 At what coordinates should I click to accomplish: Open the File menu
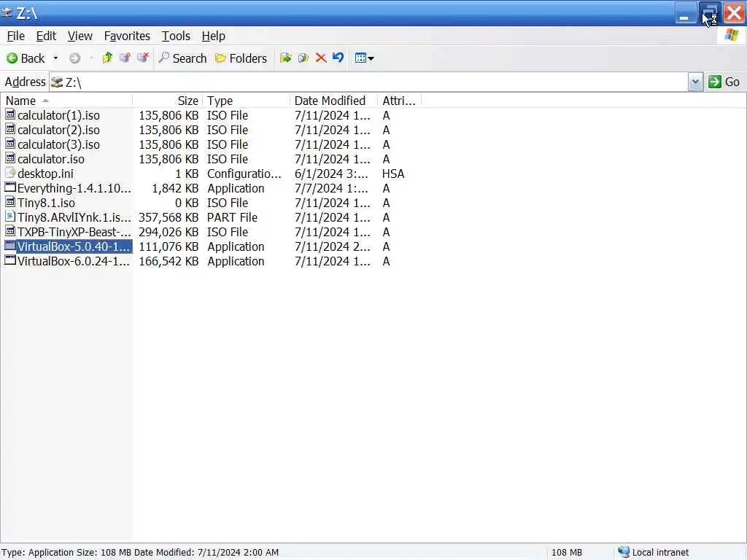16,36
